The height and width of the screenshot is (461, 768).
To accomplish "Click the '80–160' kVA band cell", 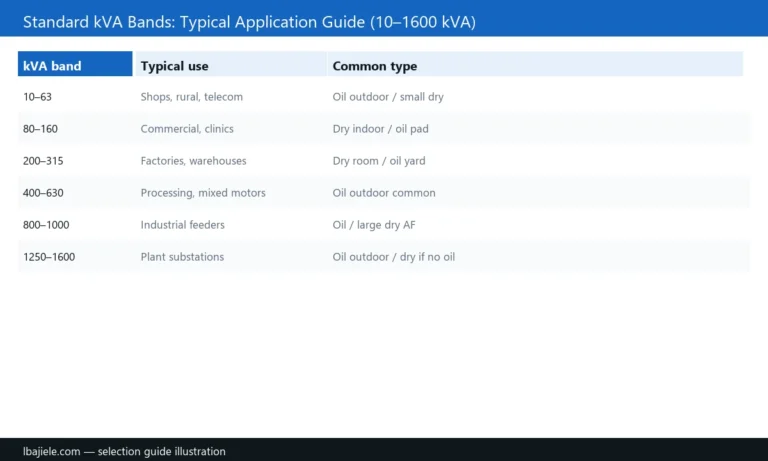I will click(40, 129).
